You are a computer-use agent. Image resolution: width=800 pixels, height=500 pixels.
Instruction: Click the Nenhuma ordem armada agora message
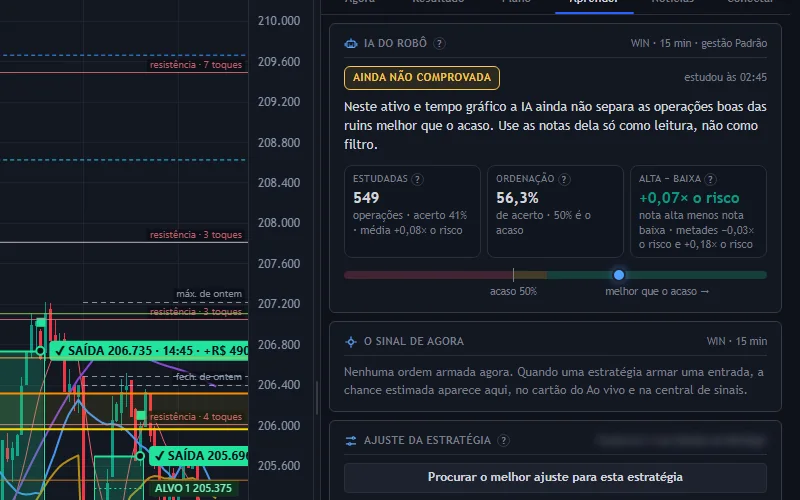pos(554,381)
